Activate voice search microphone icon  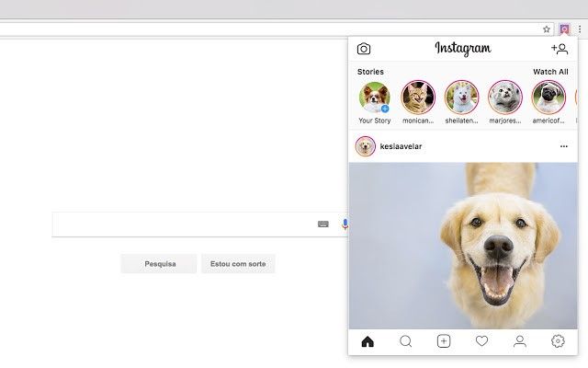click(345, 224)
